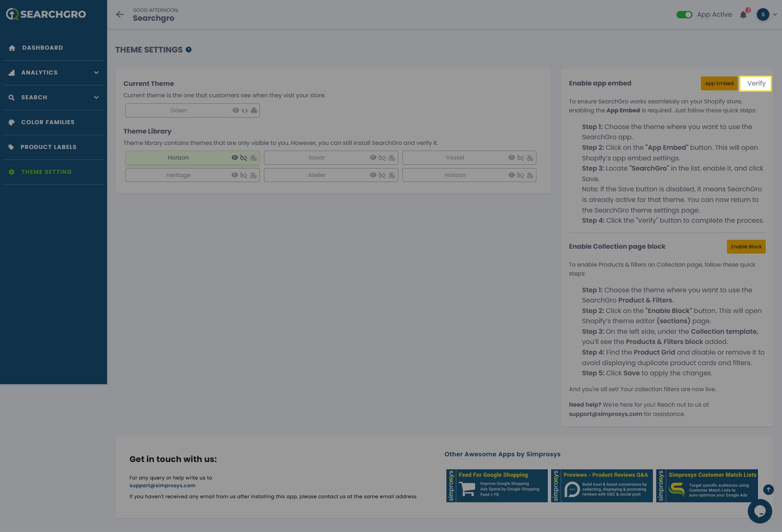Toggle the App Active switch

pos(684,15)
